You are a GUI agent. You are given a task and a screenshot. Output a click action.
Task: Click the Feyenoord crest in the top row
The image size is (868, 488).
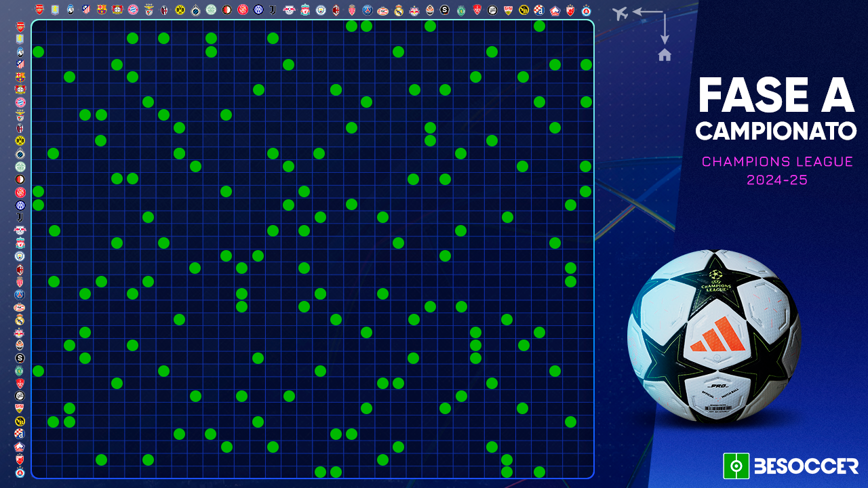(226, 9)
